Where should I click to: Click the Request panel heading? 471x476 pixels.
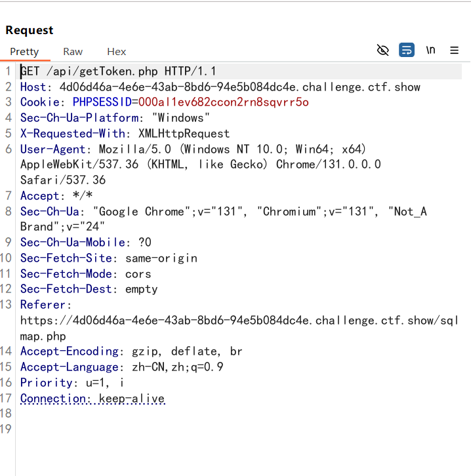[30, 30]
